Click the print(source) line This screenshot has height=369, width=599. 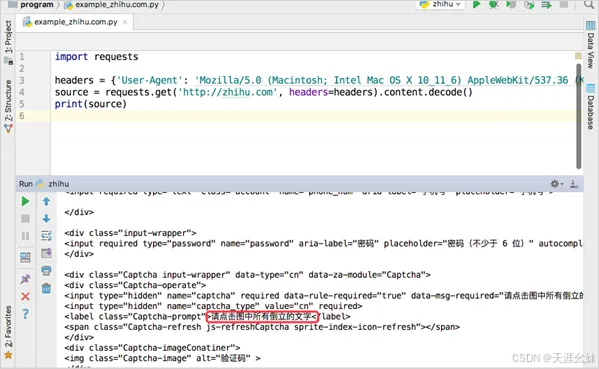91,104
